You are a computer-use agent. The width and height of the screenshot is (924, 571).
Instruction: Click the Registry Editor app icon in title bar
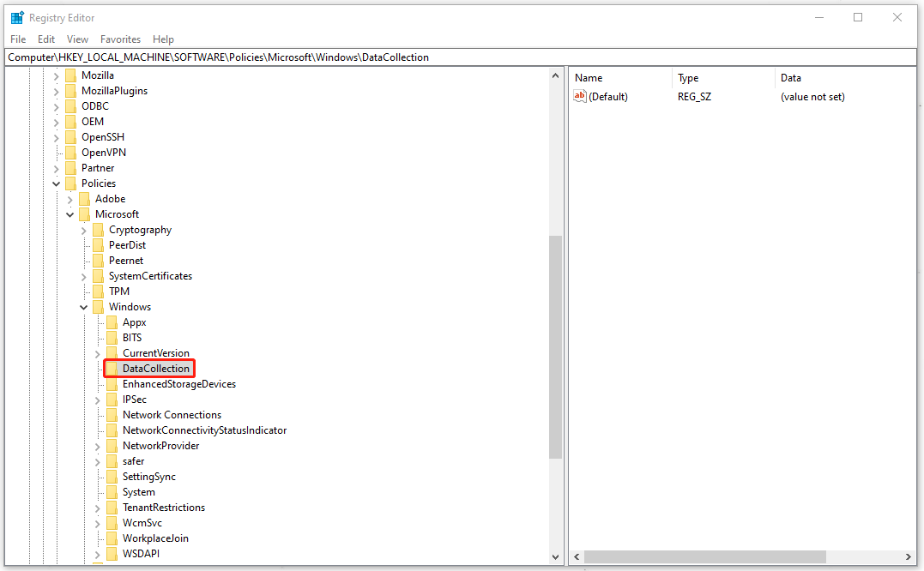pos(17,18)
